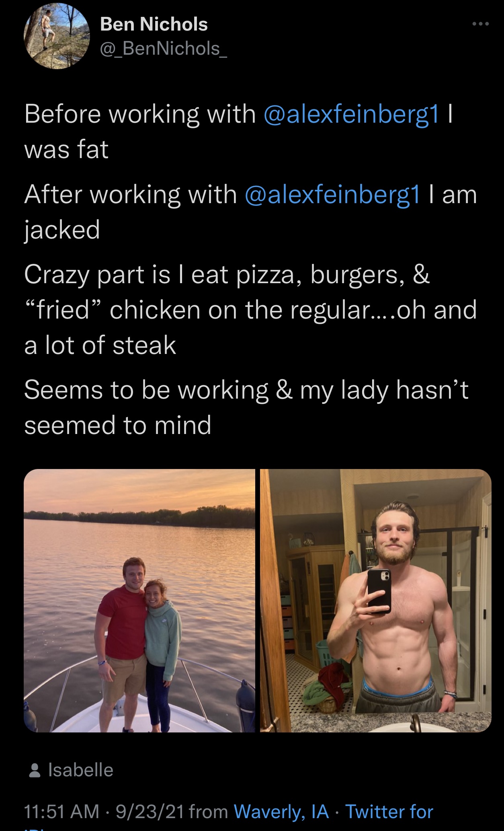Screen dimensions: 504x831
Task: Tap the 9/23/21 post date
Action: (150, 811)
